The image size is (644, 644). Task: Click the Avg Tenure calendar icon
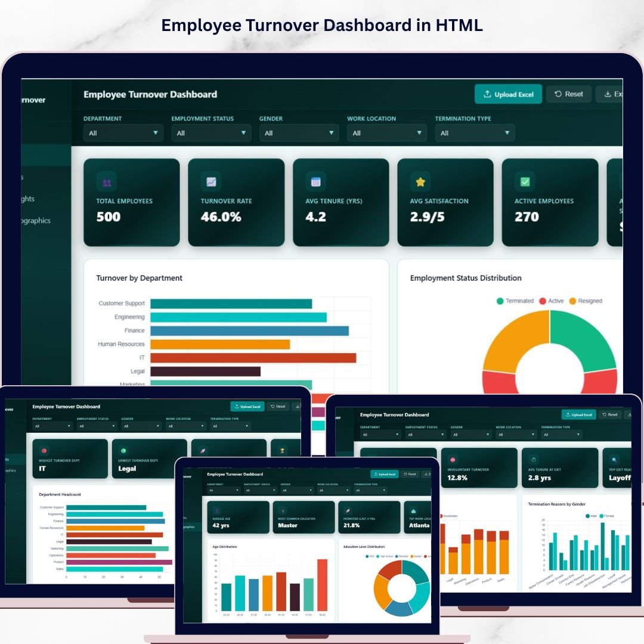point(315,182)
